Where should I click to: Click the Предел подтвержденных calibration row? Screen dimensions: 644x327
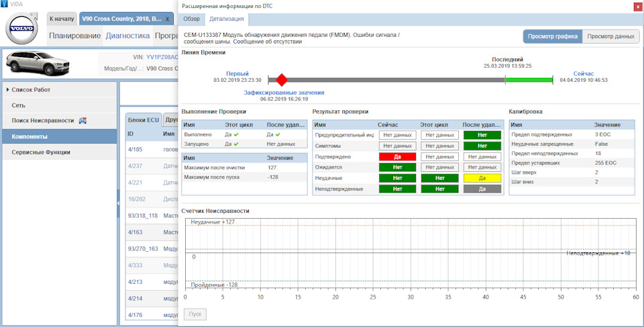(x=572, y=134)
